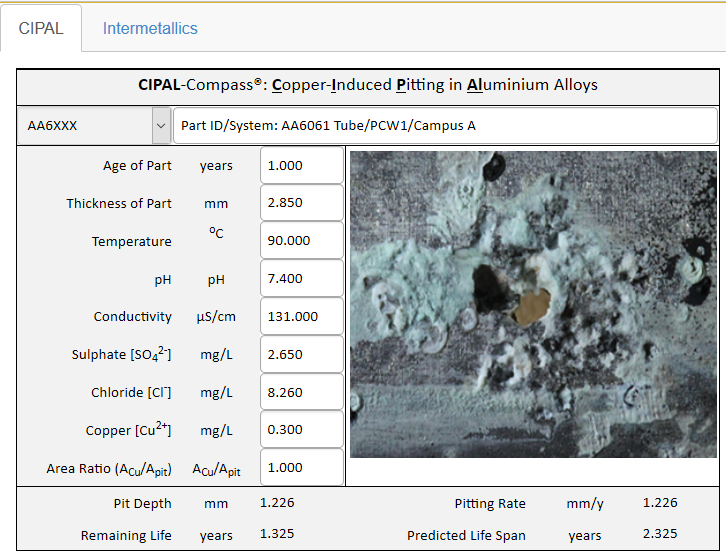
Task: Select the Conductivity input field
Action: 301,316
